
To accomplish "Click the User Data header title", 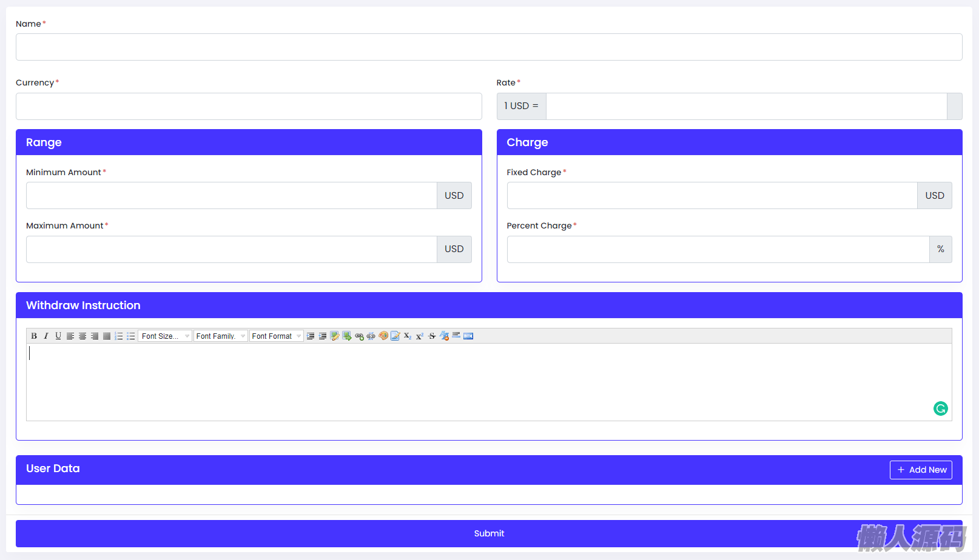I will click(53, 468).
